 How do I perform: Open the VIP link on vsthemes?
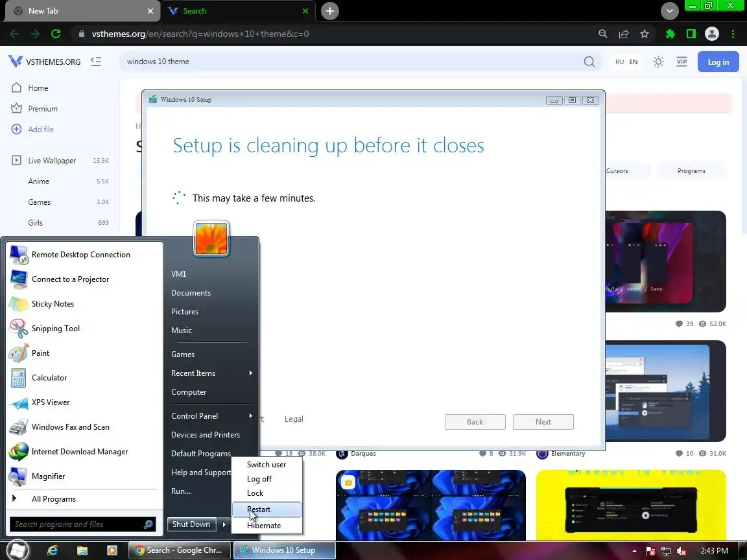[682, 62]
